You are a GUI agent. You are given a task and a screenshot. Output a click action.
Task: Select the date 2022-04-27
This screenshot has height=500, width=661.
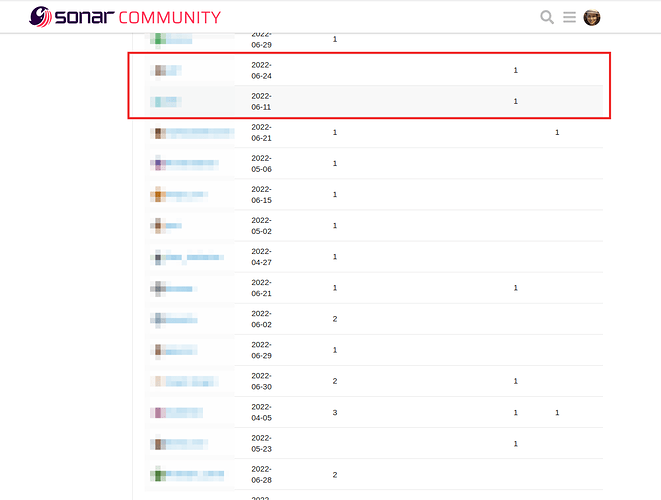pos(261,257)
